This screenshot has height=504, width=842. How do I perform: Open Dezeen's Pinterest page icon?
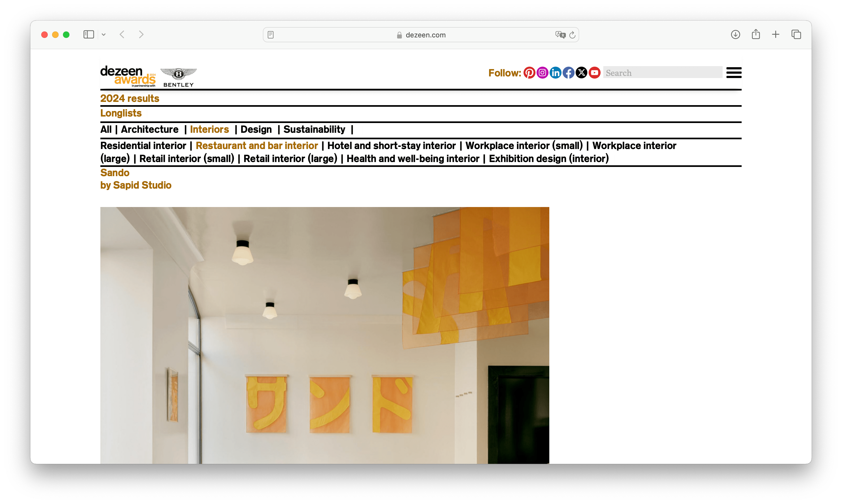tap(529, 73)
